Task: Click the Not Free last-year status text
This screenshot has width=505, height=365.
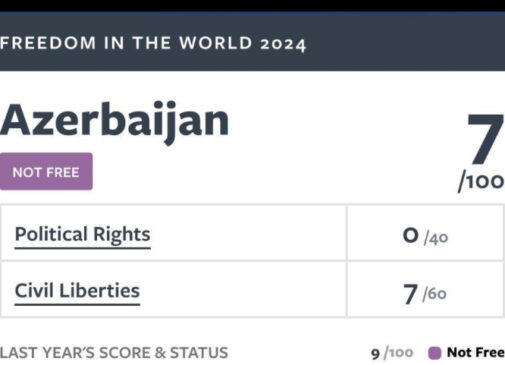Action: coord(476,352)
